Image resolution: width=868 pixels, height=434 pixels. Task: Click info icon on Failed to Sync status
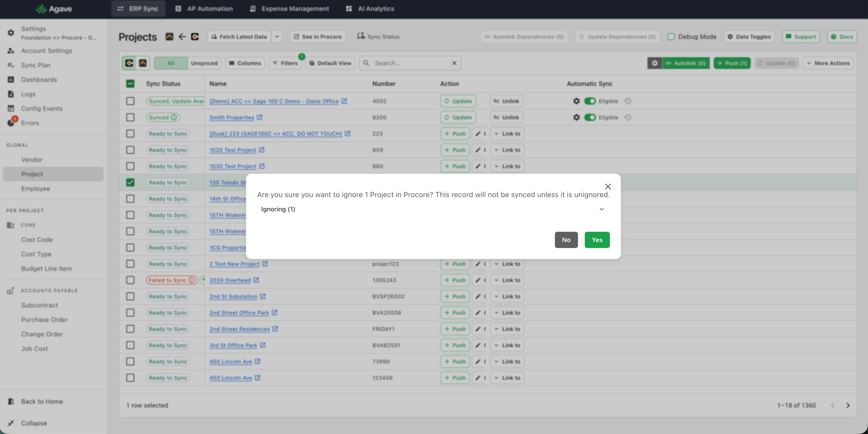pos(191,280)
